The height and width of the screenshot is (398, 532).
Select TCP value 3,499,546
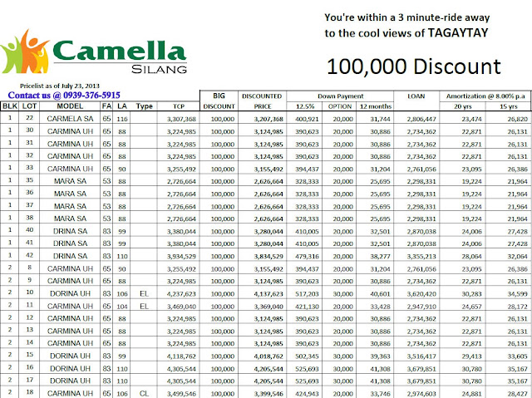click(x=181, y=394)
